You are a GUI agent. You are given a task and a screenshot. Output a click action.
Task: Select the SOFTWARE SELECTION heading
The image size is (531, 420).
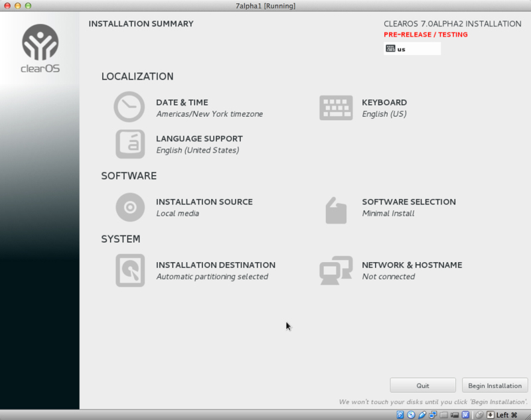pos(409,202)
